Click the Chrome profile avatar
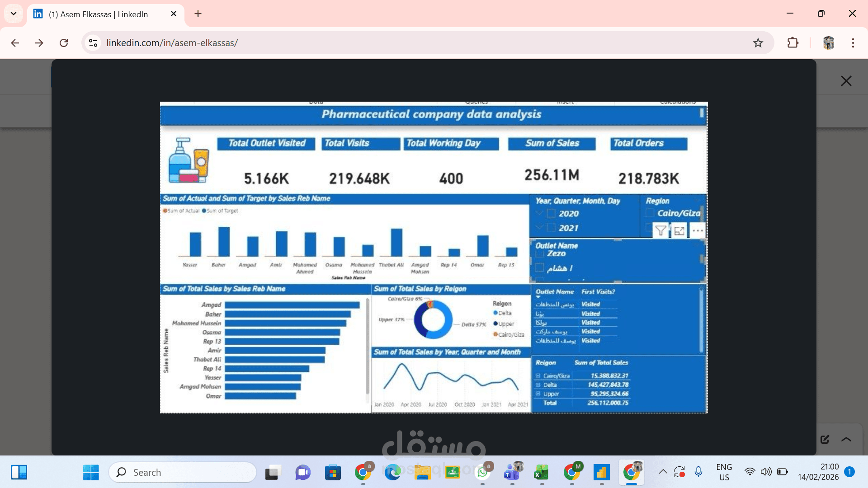 828,43
